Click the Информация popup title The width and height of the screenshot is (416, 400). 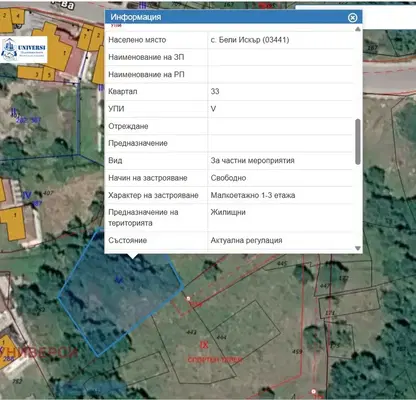(x=136, y=17)
